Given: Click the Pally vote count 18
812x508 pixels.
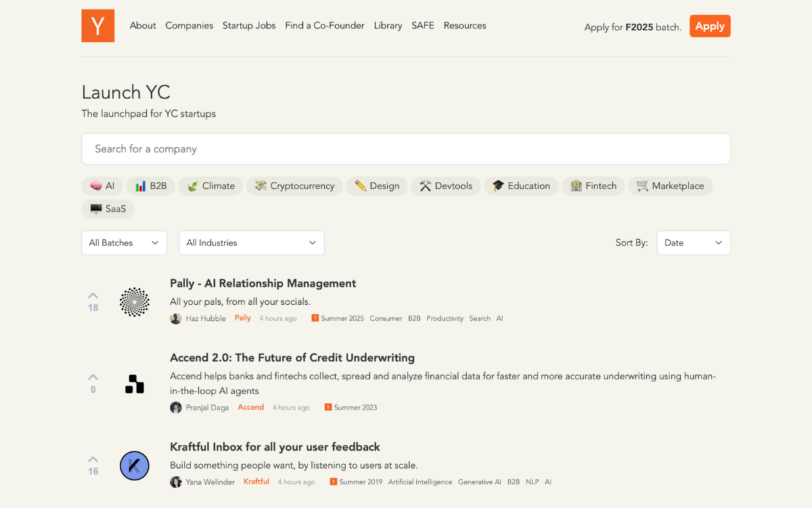Looking at the screenshot, I should (x=93, y=308).
